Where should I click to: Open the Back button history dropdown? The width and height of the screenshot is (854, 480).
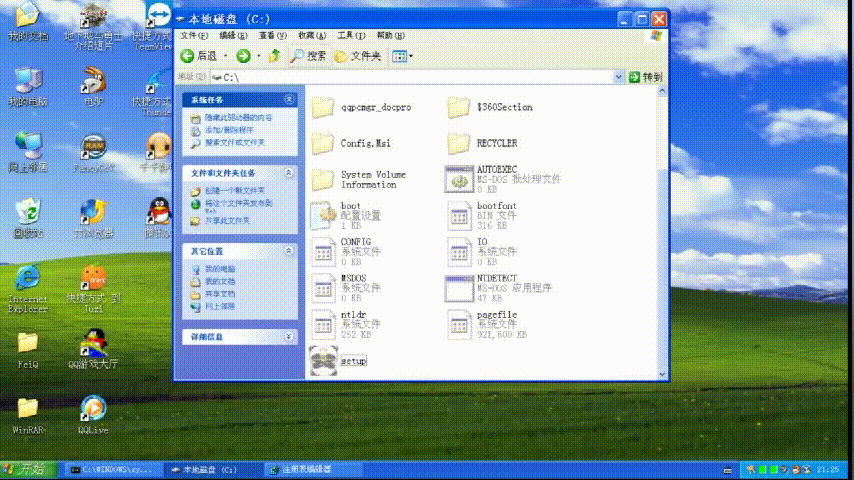point(225,56)
